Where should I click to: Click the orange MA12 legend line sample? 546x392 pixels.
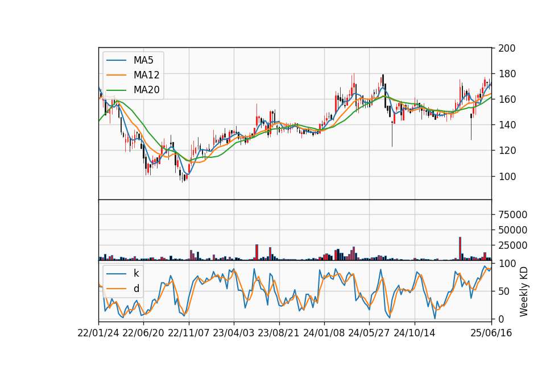point(116,75)
